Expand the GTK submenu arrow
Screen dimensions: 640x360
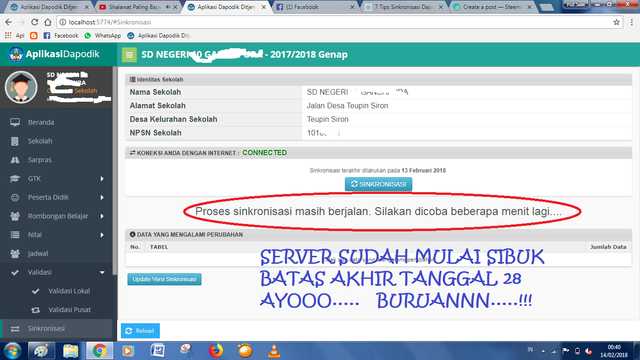[102, 179]
